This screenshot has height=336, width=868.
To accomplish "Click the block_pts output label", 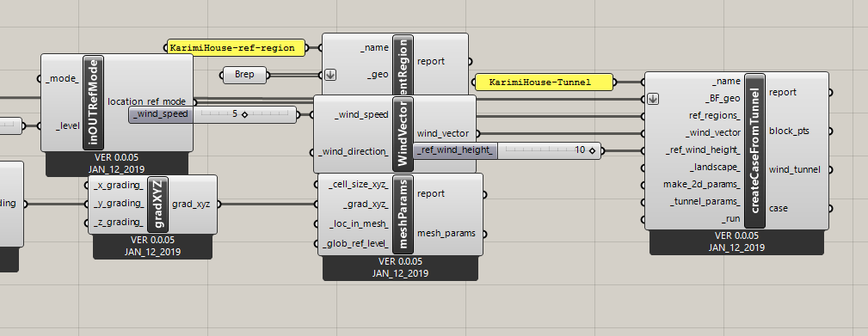I will pos(790,131).
